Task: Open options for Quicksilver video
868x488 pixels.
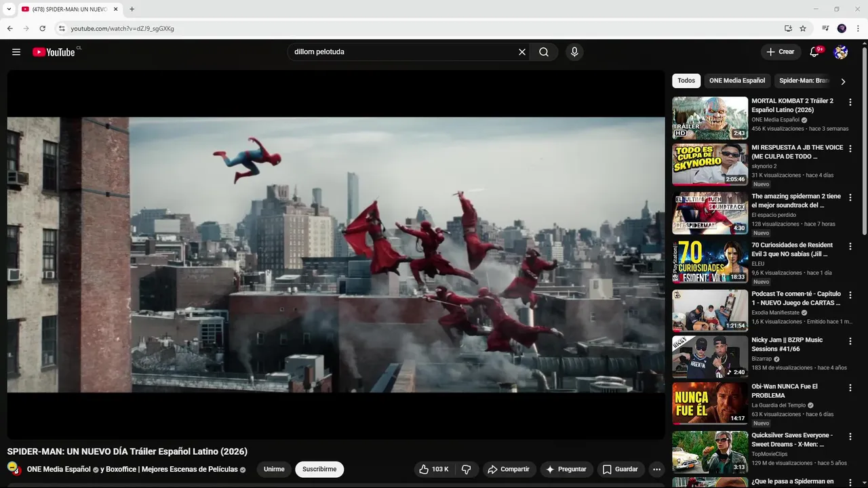Action: point(850,437)
